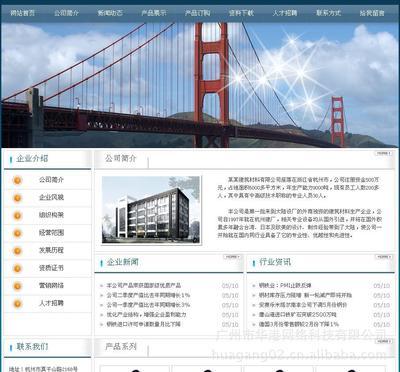Viewport: 400px width, 372px height.
Task: Click orange bullet icon beside 经营范围
Action: [17, 233]
